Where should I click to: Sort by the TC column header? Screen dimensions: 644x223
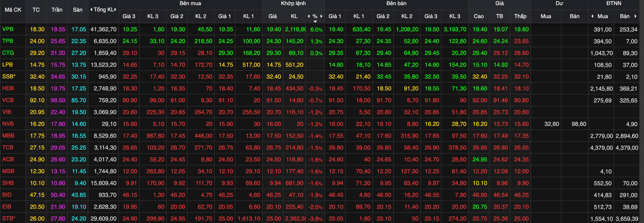tap(36, 10)
